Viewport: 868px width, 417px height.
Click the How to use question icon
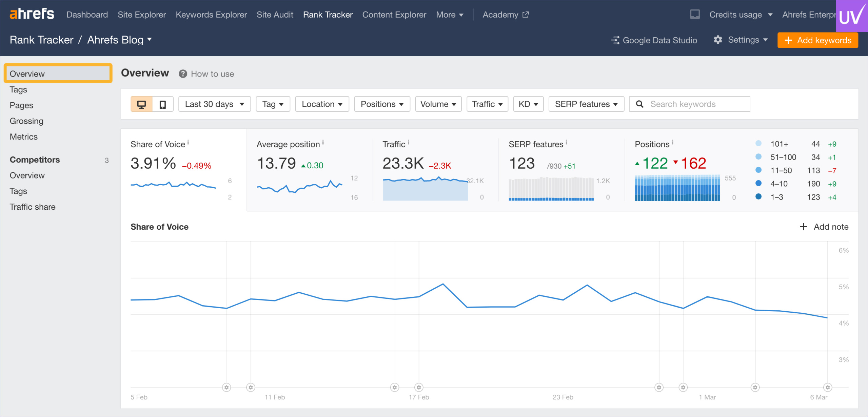[183, 74]
